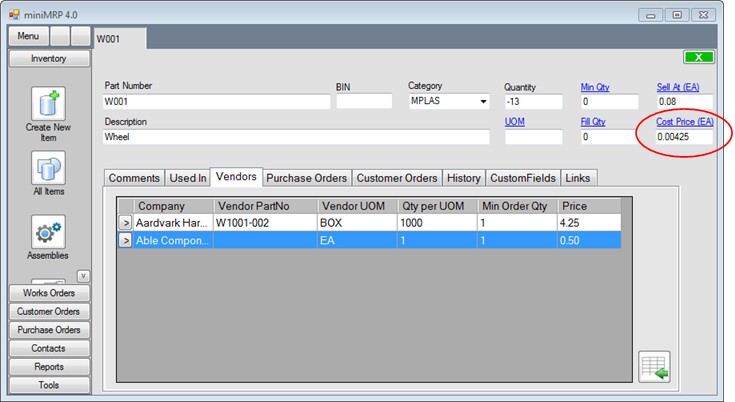Image resolution: width=735 pixels, height=402 pixels.
Task: Click the miniMRP app icon in title bar
Action: (15, 13)
